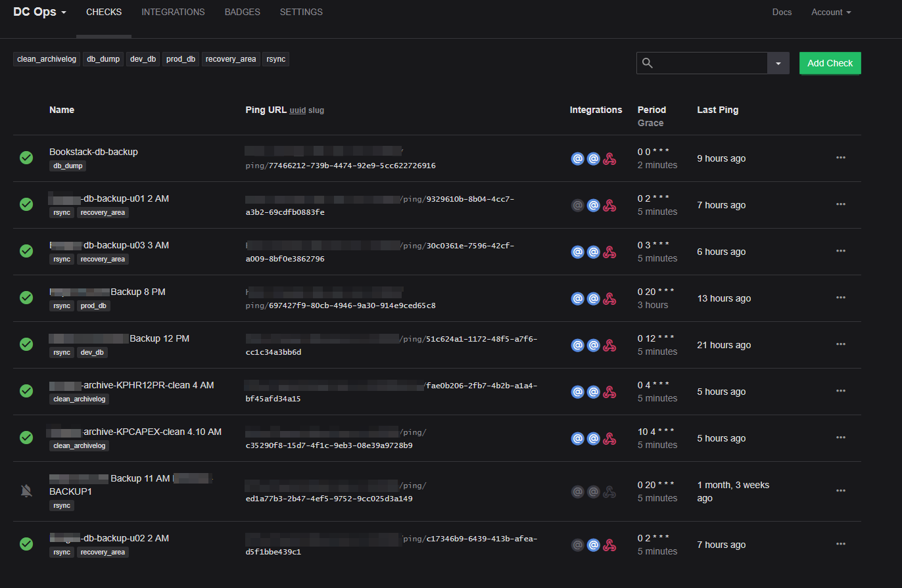Filter checks by the prod_db tag
Image resolution: width=902 pixels, height=588 pixels.
tap(181, 59)
